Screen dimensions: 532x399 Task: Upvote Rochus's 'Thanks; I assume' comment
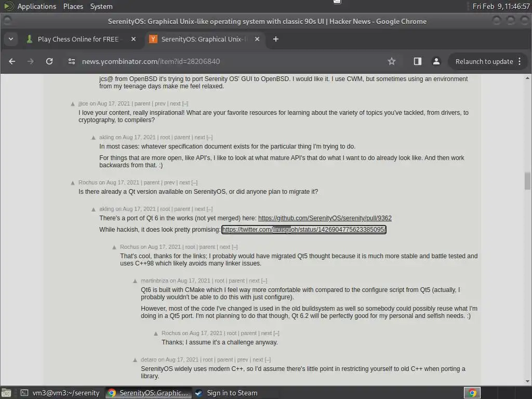point(156,334)
